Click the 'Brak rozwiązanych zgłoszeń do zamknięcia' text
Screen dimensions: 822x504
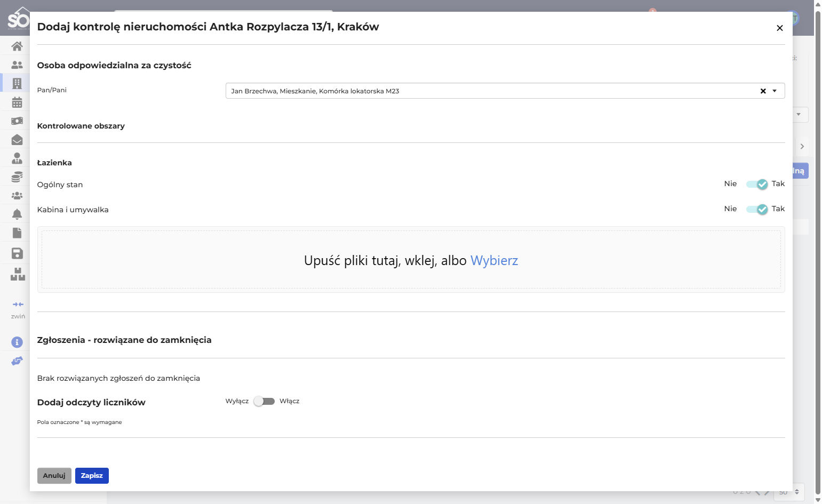(x=118, y=378)
